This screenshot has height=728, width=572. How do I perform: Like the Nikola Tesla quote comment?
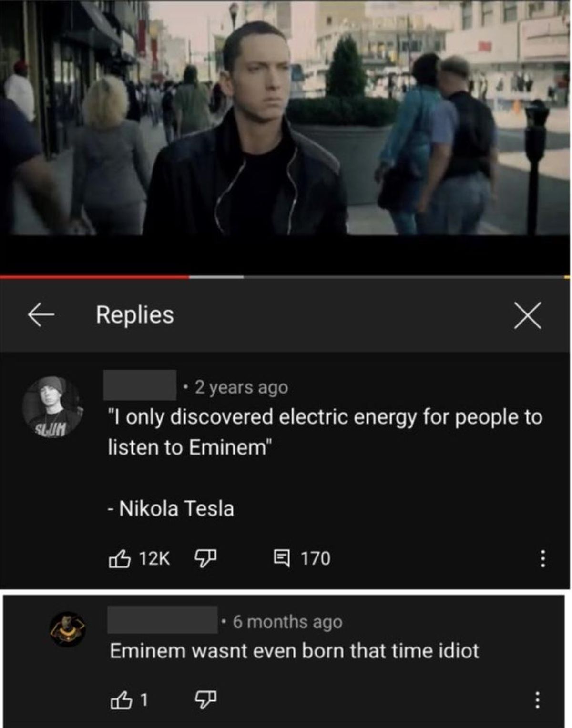pos(120,558)
